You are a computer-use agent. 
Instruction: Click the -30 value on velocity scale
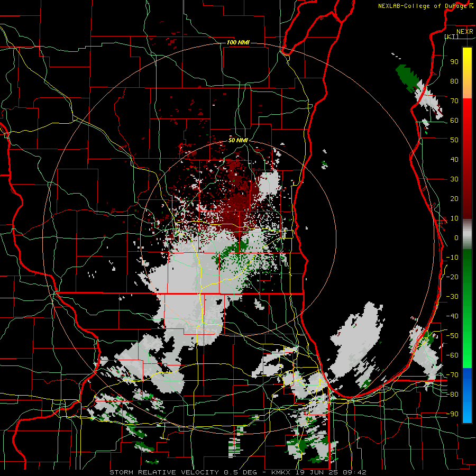[452, 297]
